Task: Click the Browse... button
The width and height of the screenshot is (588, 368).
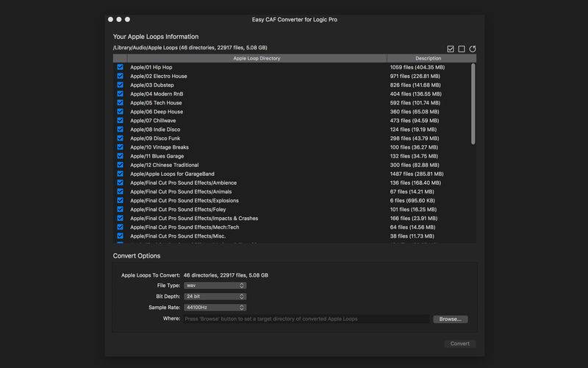Action: point(451,319)
